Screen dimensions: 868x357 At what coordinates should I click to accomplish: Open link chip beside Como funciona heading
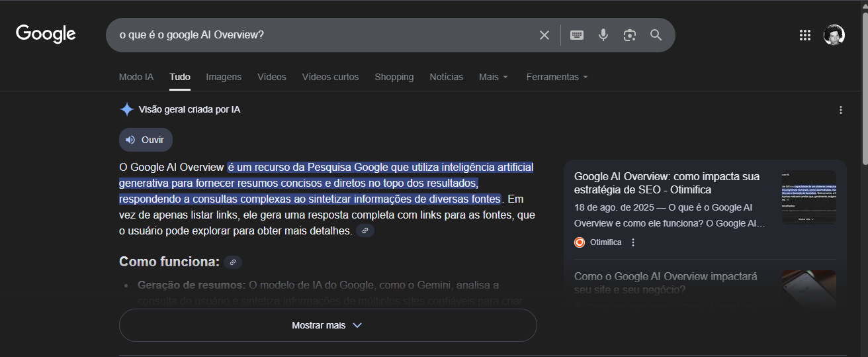coord(233,262)
